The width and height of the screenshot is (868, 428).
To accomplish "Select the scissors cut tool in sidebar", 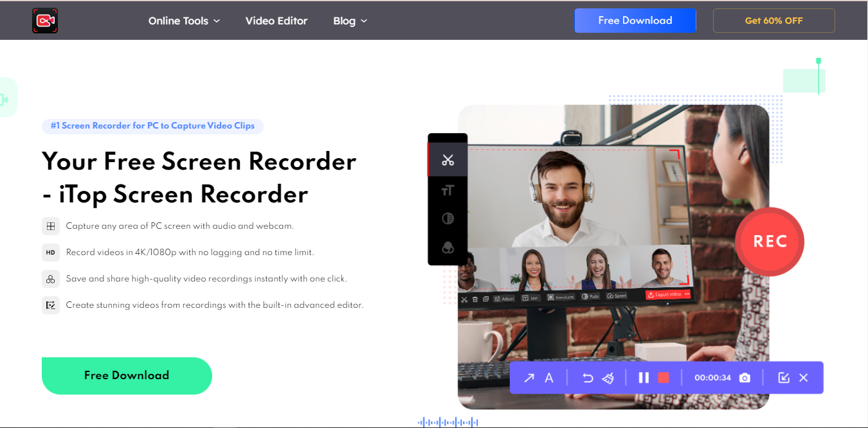I will click(448, 160).
